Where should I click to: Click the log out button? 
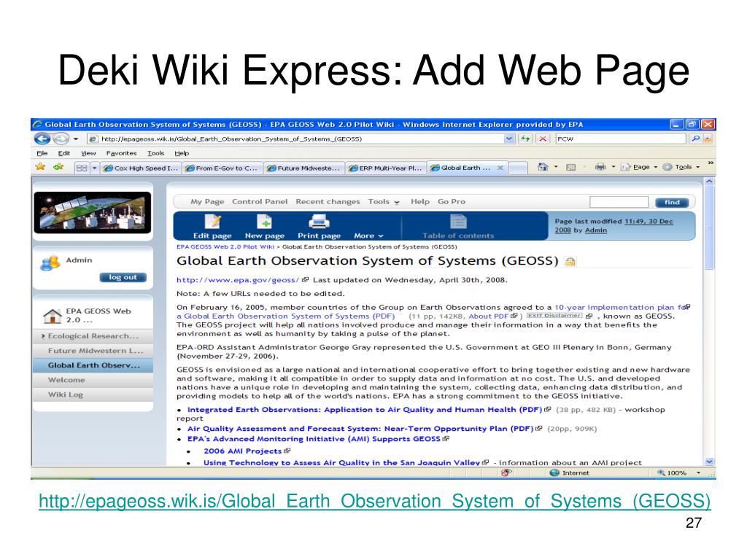[x=123, y=277]
